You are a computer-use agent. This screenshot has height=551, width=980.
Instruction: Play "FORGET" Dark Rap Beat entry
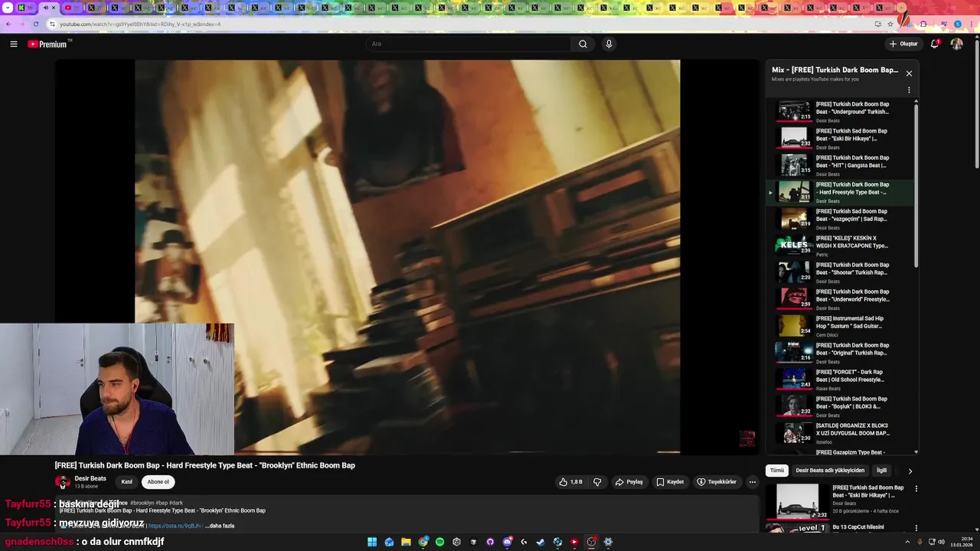[840, 379]
